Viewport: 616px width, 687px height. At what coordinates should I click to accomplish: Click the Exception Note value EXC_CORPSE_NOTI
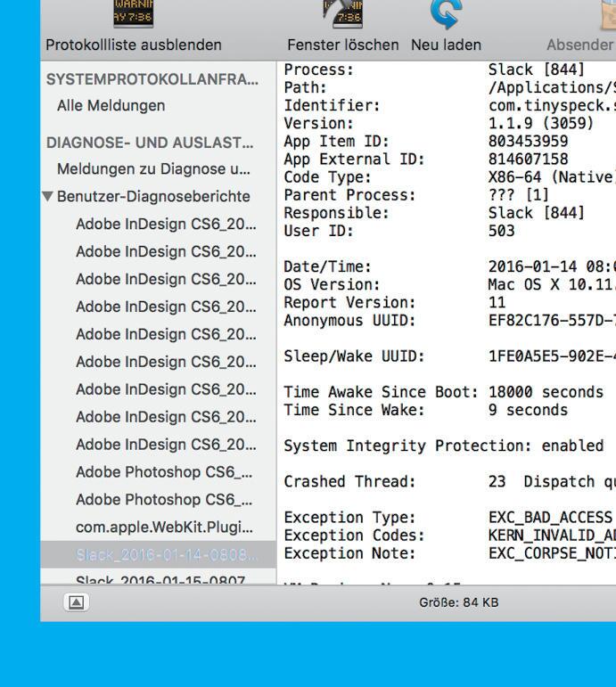click(552, 553)
